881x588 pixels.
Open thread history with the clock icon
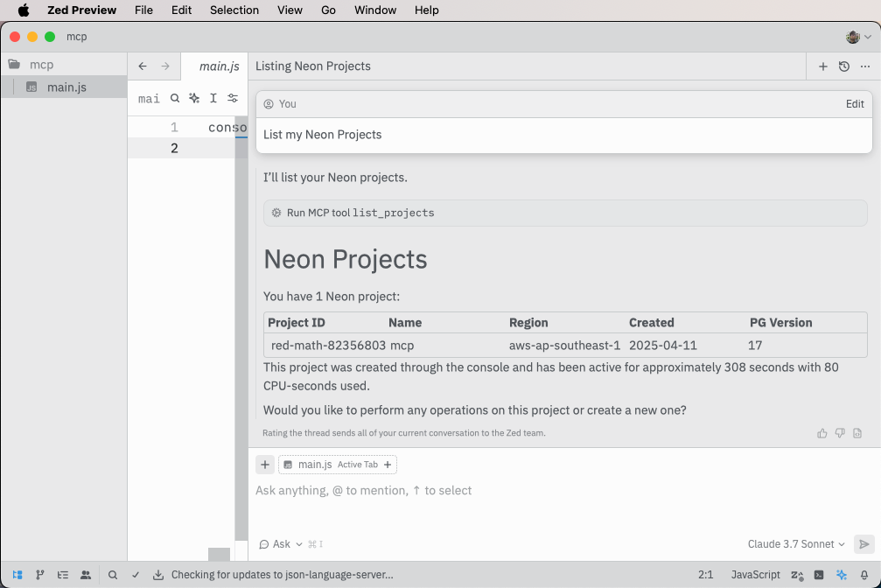click(x=843, y=66)
